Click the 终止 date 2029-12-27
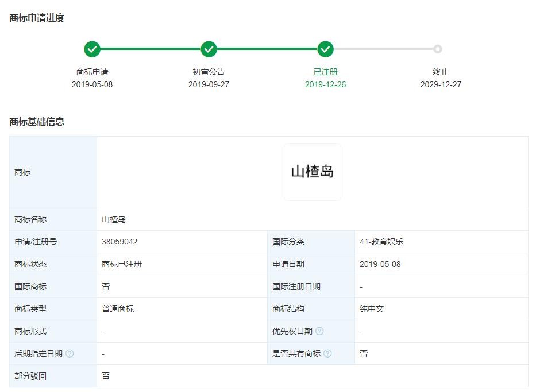 pyautogui.click(x=441, y=84)
